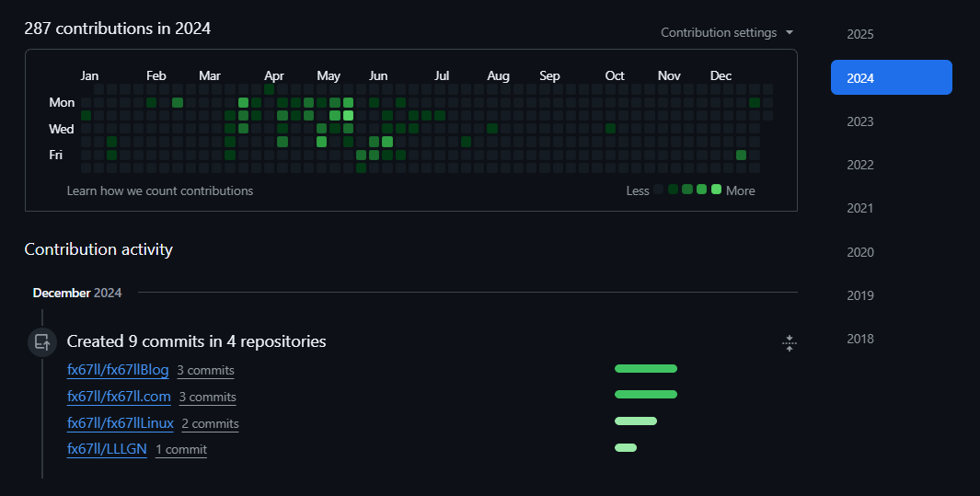Click the Created 9 commits in 4 repositories text

[x=196, y=341]
